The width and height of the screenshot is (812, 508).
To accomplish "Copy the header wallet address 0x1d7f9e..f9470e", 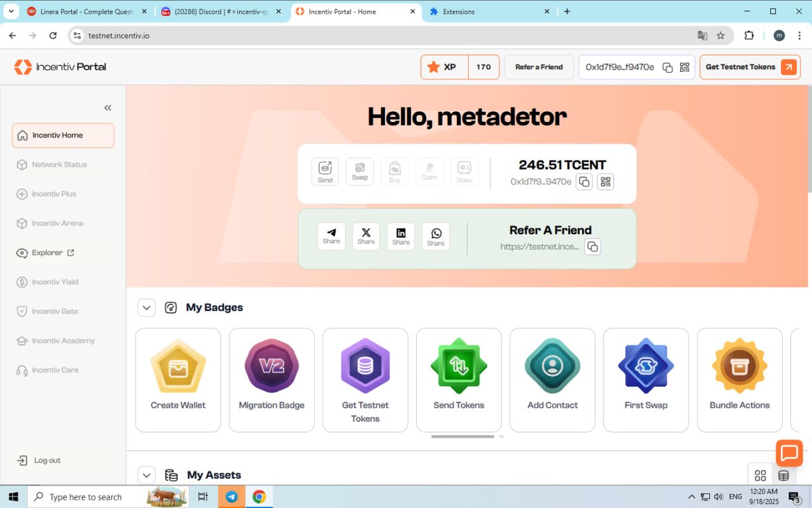I will pos(667,67).
